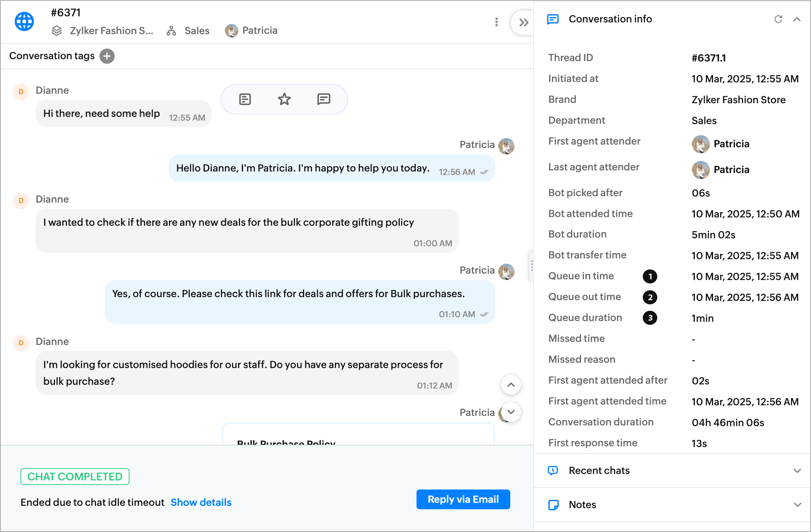Expand the Notes section

[x=797, y=505]
